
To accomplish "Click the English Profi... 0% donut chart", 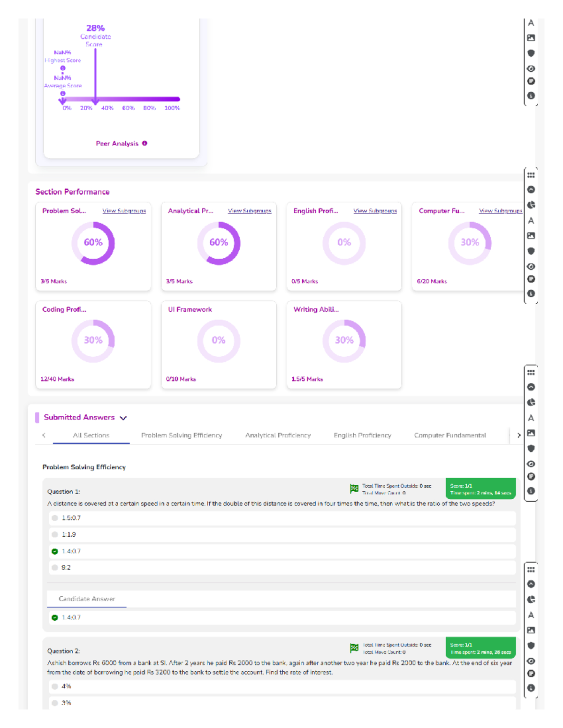I will (x=344, y=243).
